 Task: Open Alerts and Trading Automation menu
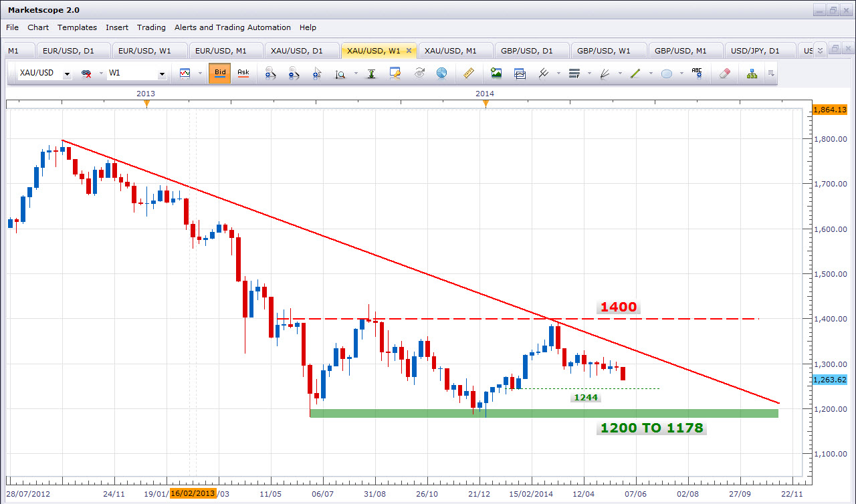233,27
